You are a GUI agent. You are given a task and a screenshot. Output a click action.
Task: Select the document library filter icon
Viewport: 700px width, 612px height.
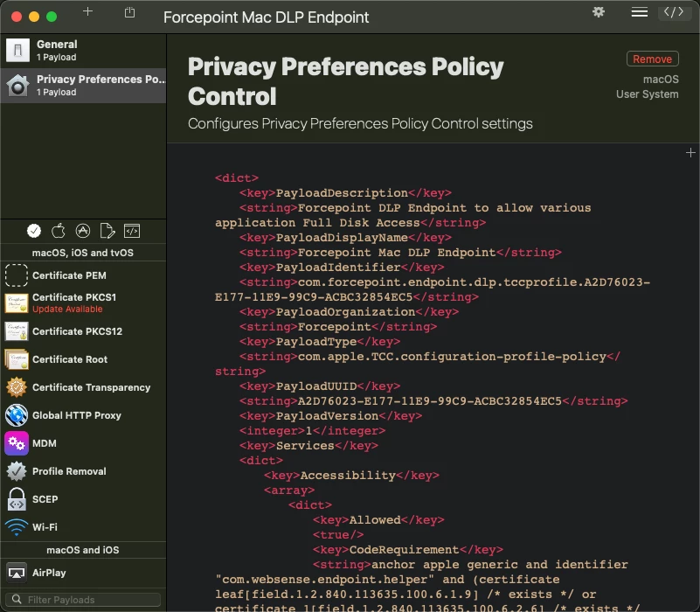[107, 231]
